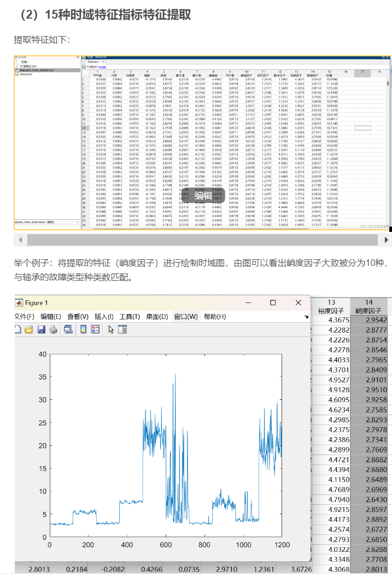The height and width of the screenshot is (576, 392).
Task: Open the 文件(F) menu
Action: pyautogui.click(x=24, y=317)
